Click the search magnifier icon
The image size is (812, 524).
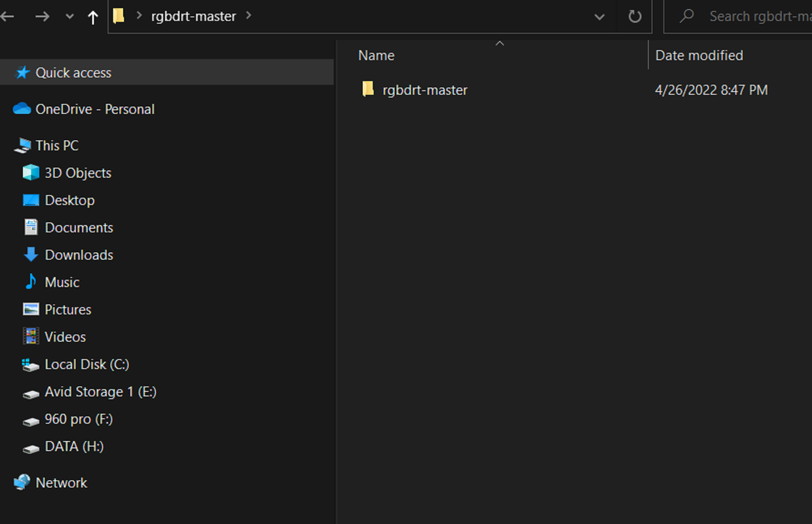(686, 16)
